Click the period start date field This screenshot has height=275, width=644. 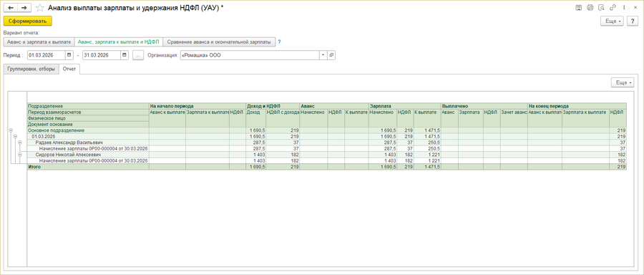[47, 55]
